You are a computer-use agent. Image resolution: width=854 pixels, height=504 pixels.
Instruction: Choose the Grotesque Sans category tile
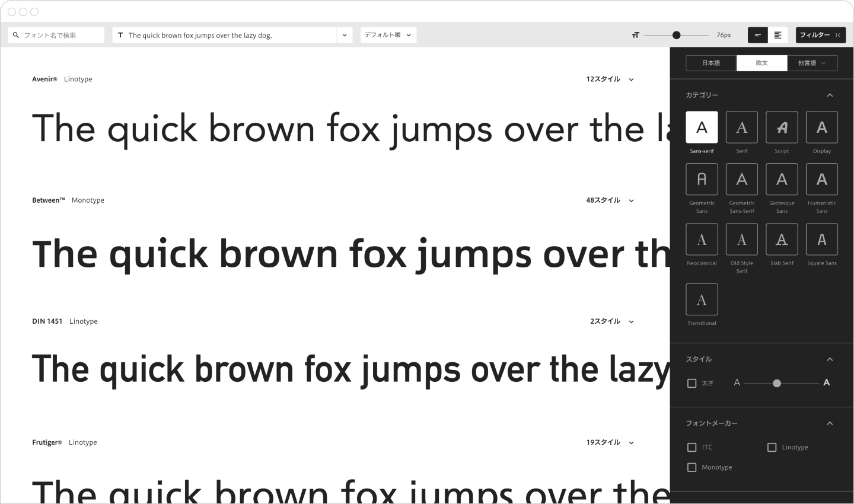pos(782,179)
